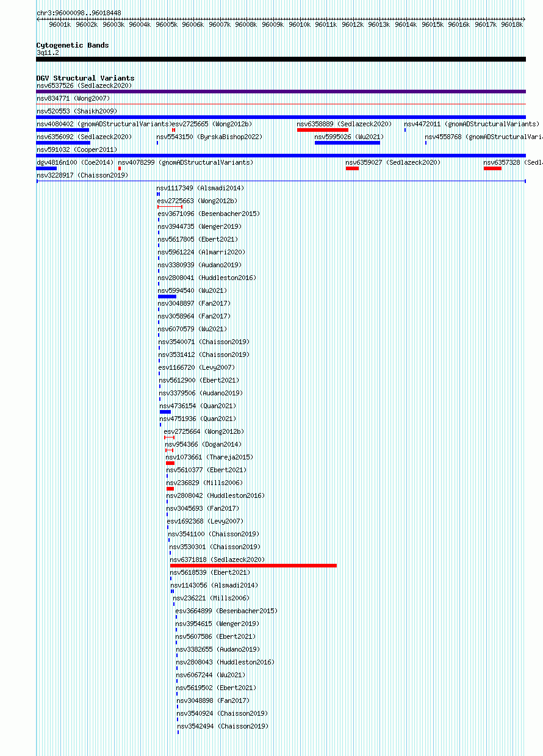Image resolution: width=543 pixels, height=756 pixels.
Task: Open nsv6356092 (Sedlazeck2020) variant
Action: [x=84, y=137]
